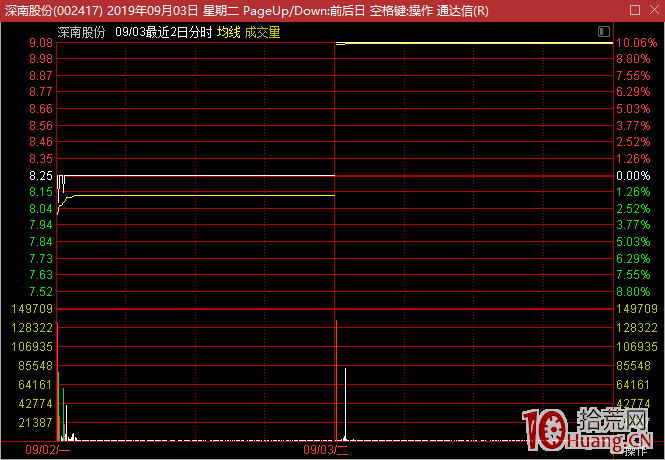
Task: Click the green 8.15 price label
Action: pyautogui.click(x=41, y=192)
